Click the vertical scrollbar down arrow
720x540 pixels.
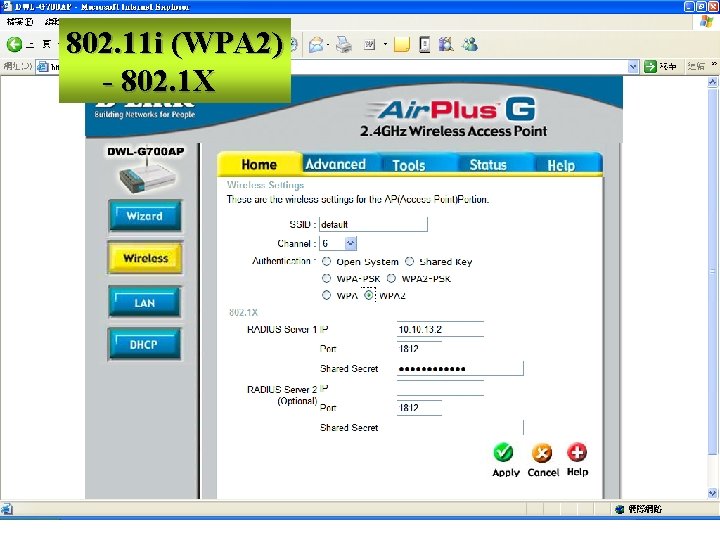pos(712,493)
